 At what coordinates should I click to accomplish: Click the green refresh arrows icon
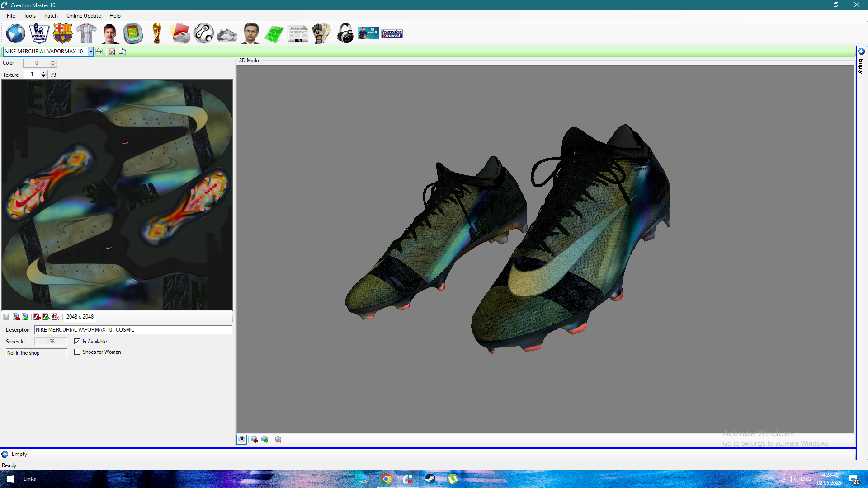pyautogui.click(x=99, y=52)
